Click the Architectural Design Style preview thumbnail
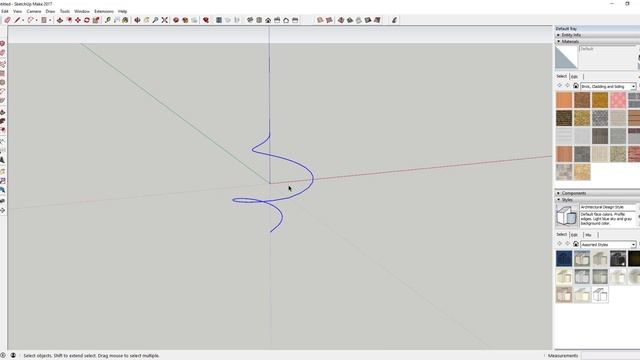Viewport: 640px width, 360px height. coord(567,215)
